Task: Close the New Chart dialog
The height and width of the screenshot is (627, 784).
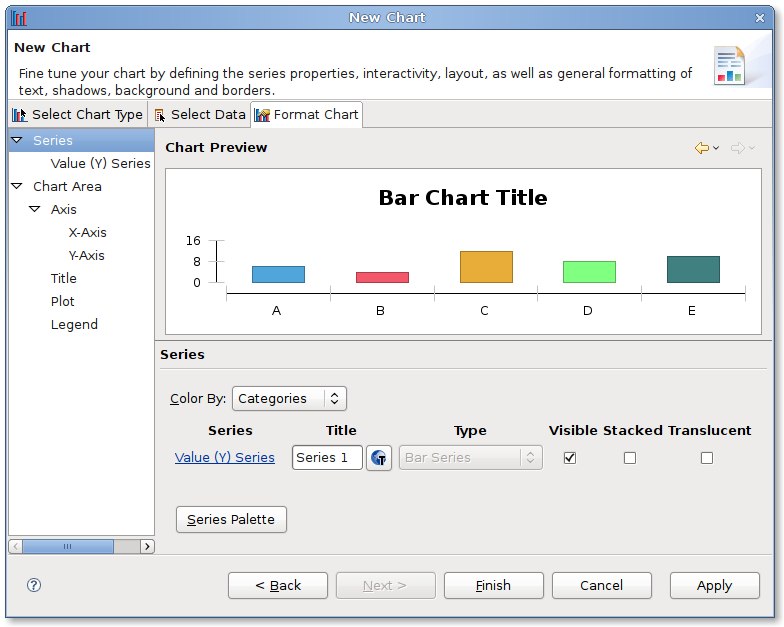Action: point(760,18)
